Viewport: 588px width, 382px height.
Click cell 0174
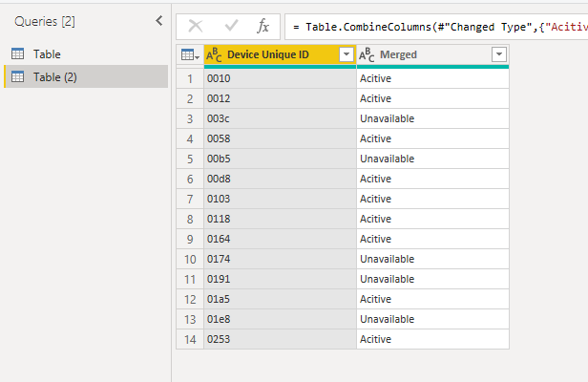[280, 260]
